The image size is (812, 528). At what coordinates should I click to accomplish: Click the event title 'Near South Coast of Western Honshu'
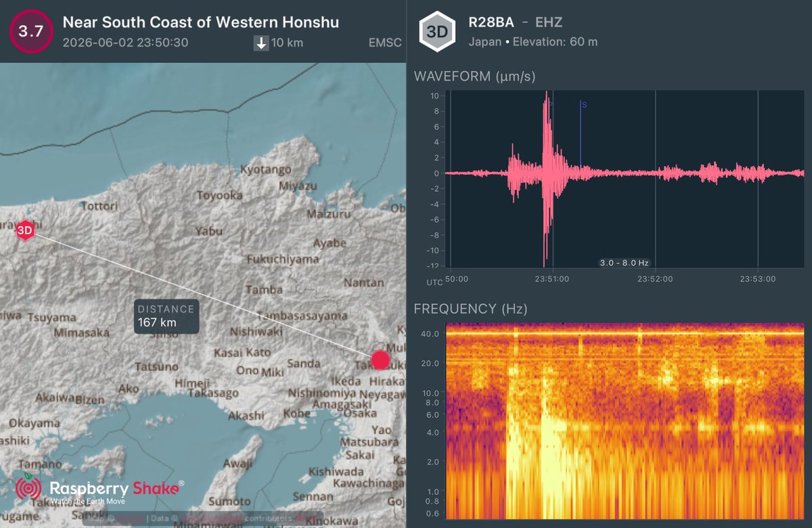pos(201,22)
